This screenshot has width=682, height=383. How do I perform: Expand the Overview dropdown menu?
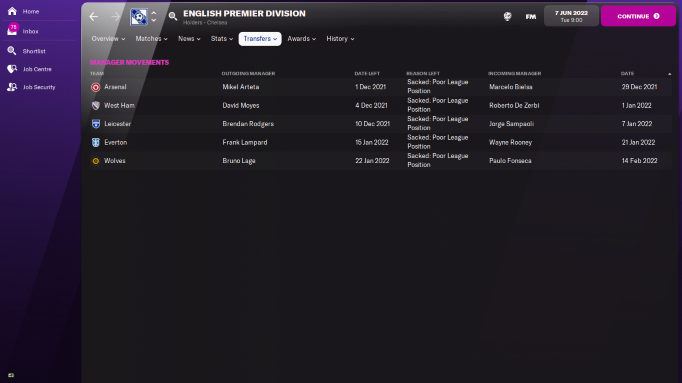(x=108, y=39)
